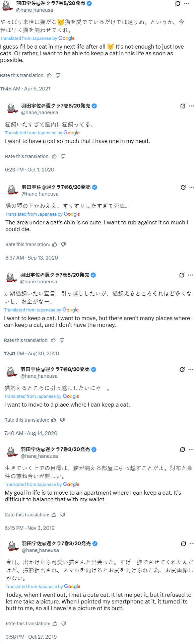Image resolution: width=194 pixels, height=644 pixels.
Task: Open the more options menu on the Aug 30, 2020 tweet
Action: (x=190, y=275)
